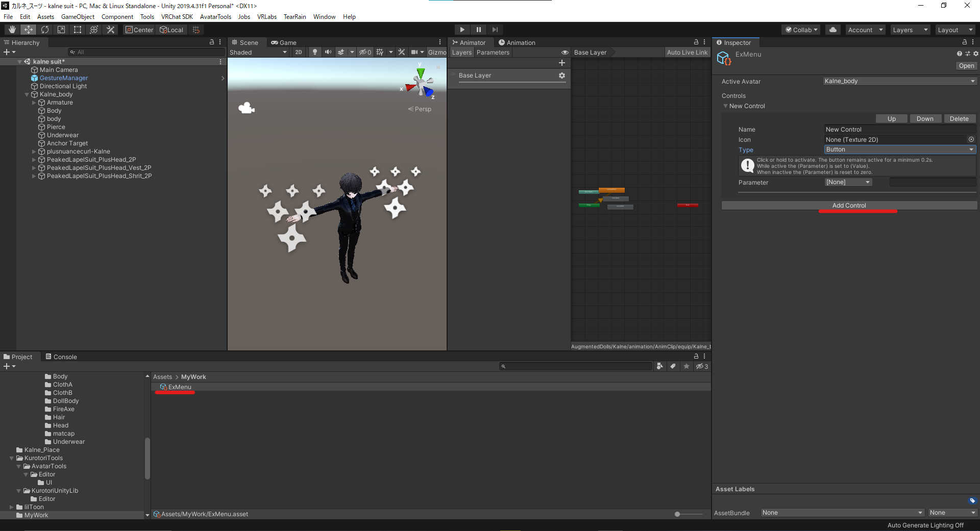The height and width of the screenshot is (531, 980).
Task: Open the Shaded draw mode dropdown
Action: coord(258,52)
